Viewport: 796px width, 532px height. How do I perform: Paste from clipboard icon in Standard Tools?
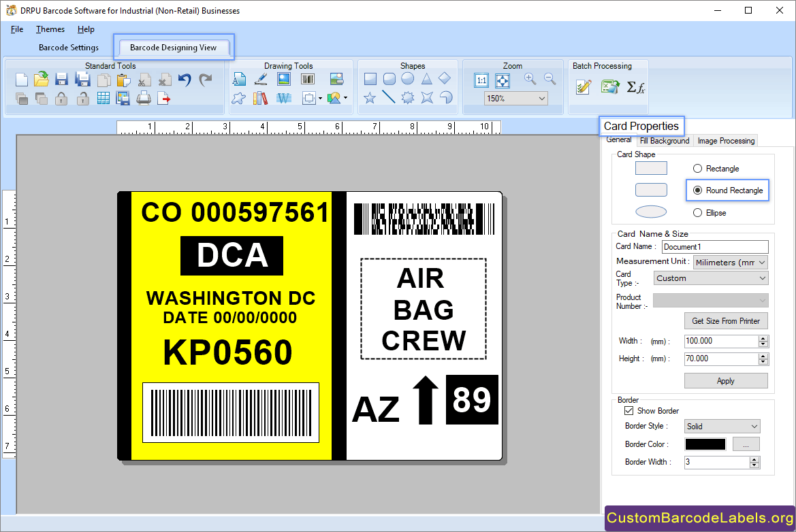click(123, 80)
